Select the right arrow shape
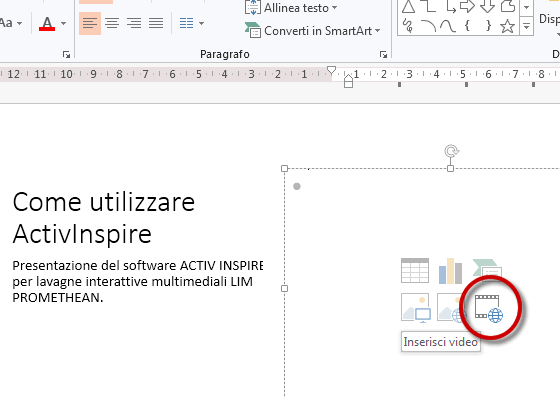The height and width of the screenshot is (400, 560). coord(468,6)
